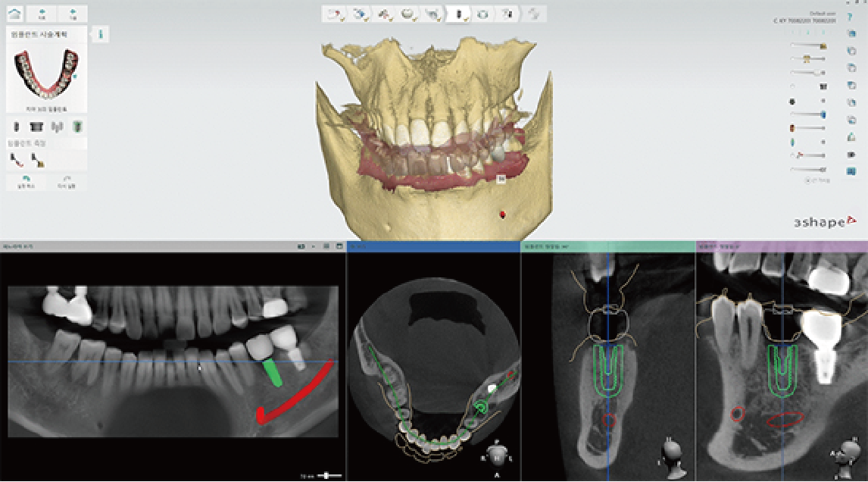Open the second workflow step with blue scan icon

coord(359,14)
